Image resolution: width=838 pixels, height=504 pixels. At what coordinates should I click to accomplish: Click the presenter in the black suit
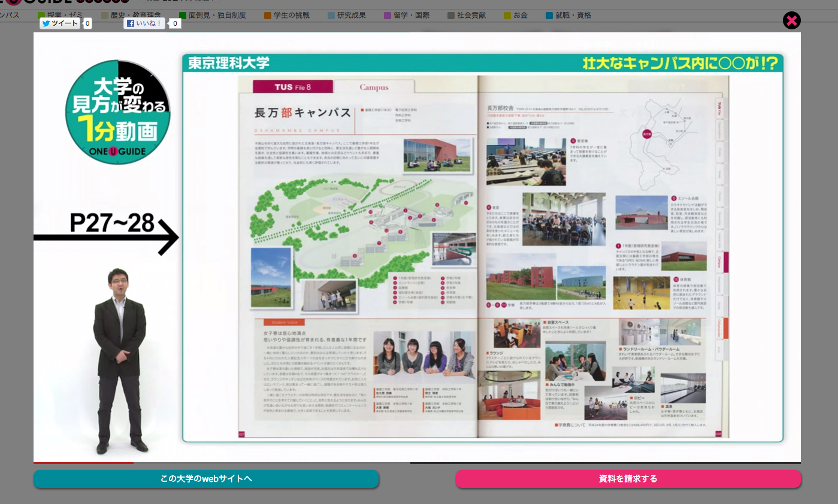coord(120,360)
